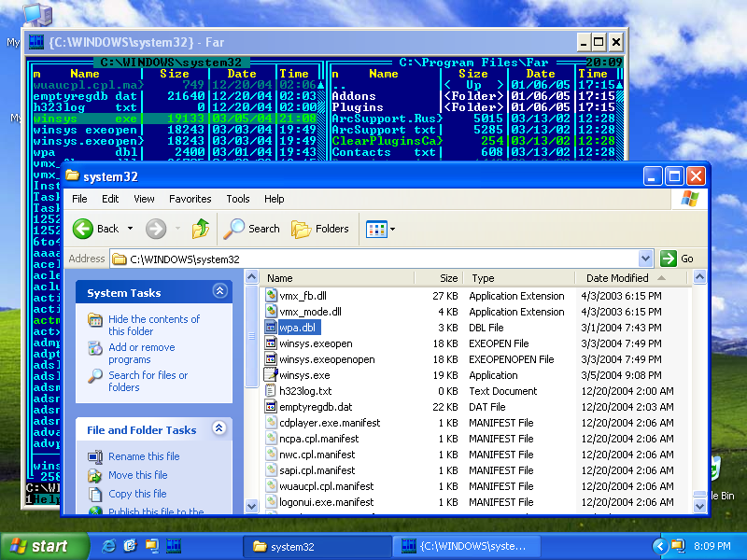Launch Internet Explorer from Quick Launch
747x560 pixels.
pyautogui.click(x=108, y=546)
